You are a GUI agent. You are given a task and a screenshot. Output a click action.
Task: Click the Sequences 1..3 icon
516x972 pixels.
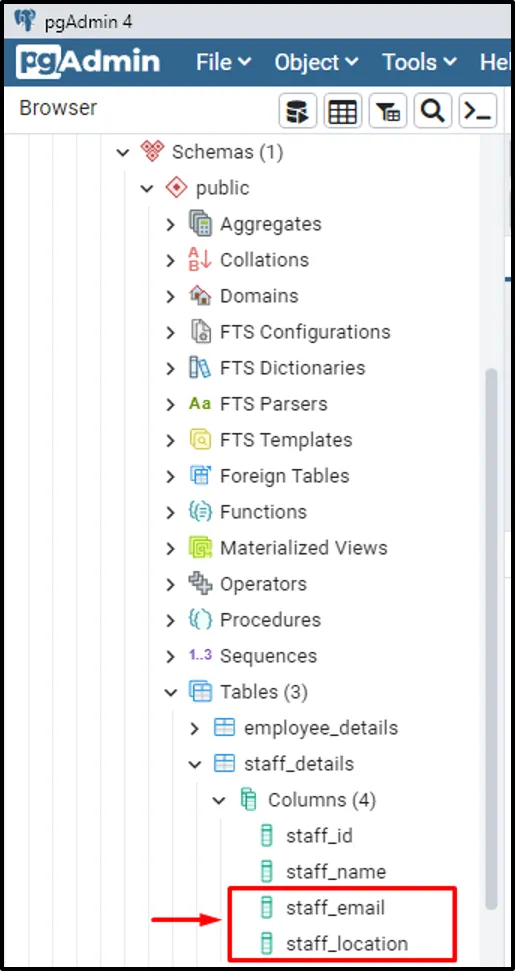click(x=200, y=655)
